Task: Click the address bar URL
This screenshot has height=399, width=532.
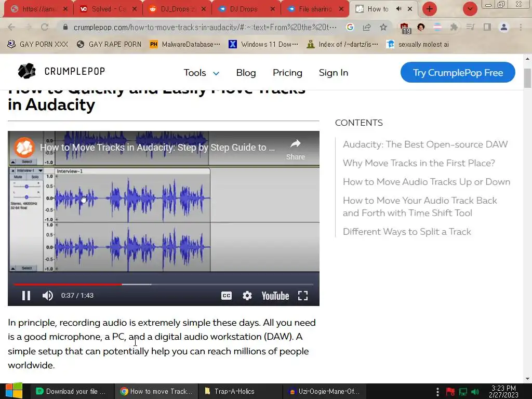Action: click(205, 27)
